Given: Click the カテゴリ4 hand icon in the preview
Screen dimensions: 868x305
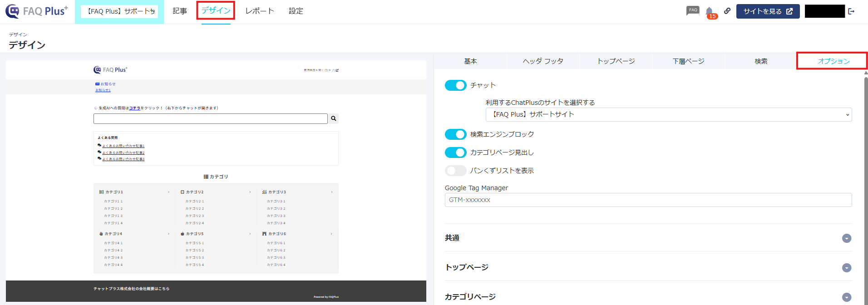Looking at the screenshot, I should 101,234.
